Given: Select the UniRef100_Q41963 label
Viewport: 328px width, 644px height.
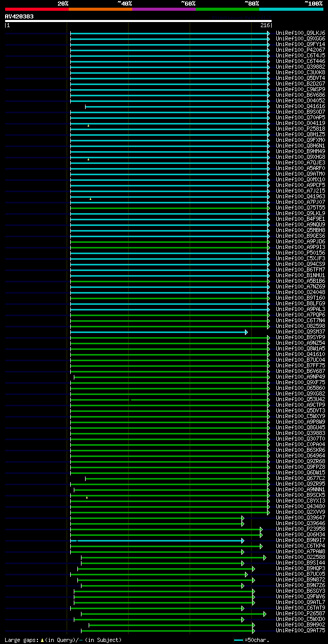Looking at the screenshot, I should point(300,196).
